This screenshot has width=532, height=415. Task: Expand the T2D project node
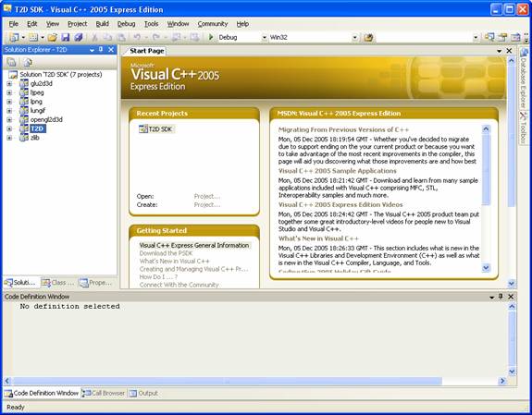coord(9,128)
